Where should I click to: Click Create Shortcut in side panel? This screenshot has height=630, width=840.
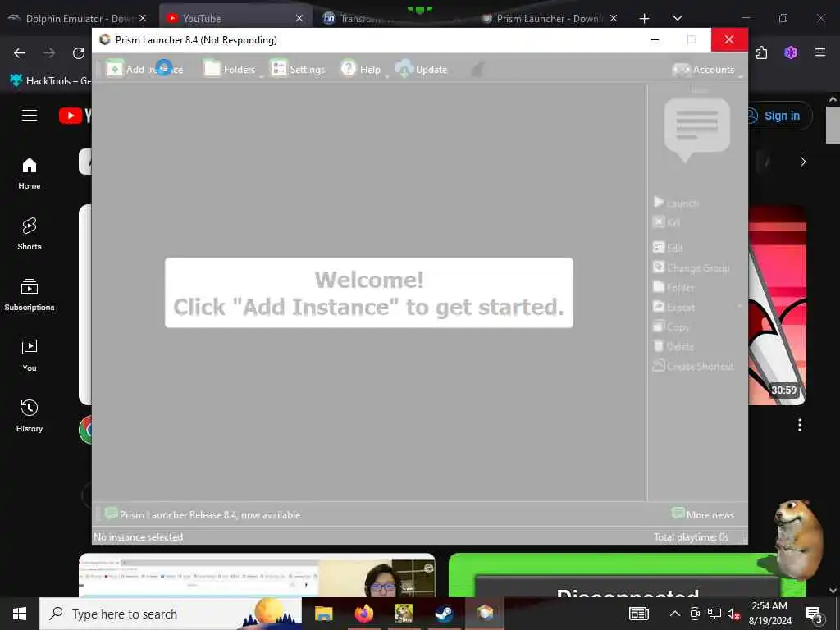pyautogui.click(x=693, y=366)
